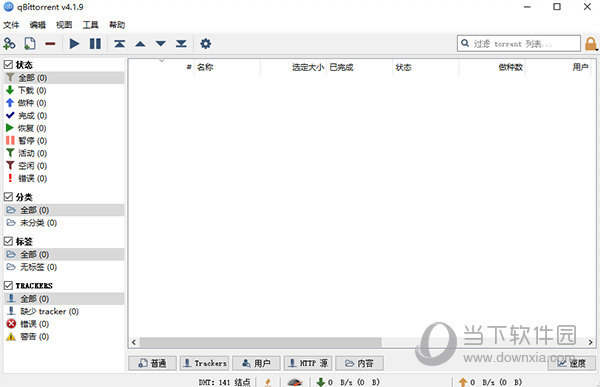The height and width of the screenshot is (387, 600).
Task: Open the 视图 menu
Action: [64, 25]
